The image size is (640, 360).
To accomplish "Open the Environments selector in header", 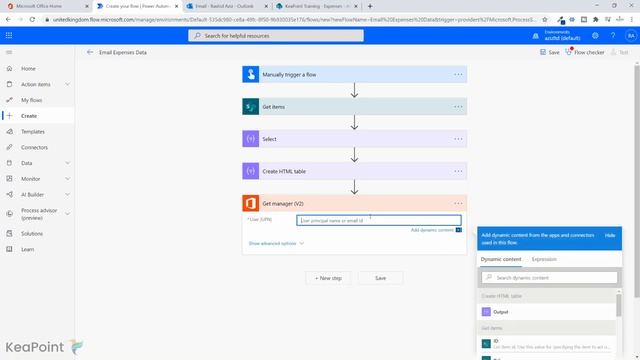I will (562, 36).
